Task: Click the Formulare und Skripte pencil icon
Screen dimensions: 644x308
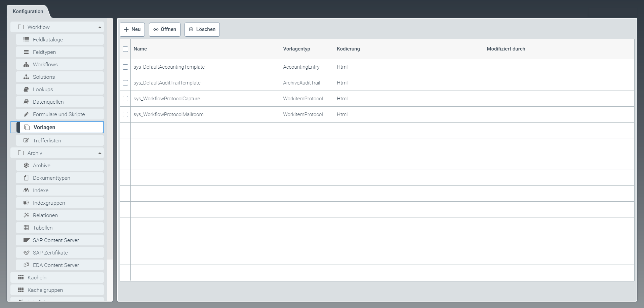Action: click(x=26, y=114)
